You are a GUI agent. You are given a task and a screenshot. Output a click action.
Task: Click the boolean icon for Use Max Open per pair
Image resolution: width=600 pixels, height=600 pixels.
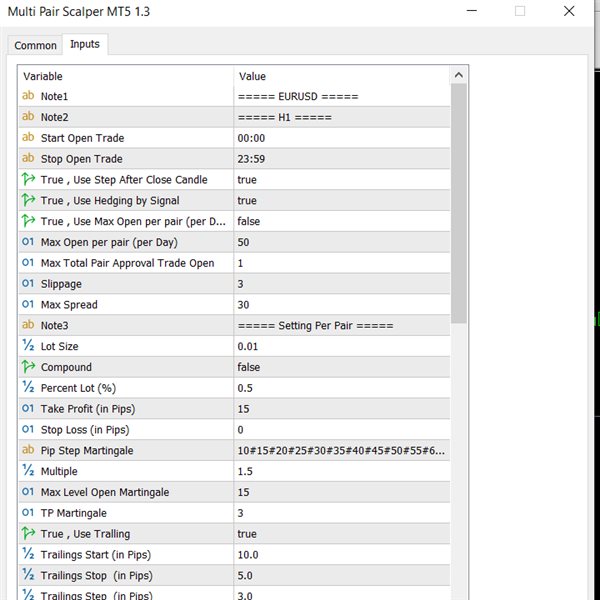pos(28,221)
